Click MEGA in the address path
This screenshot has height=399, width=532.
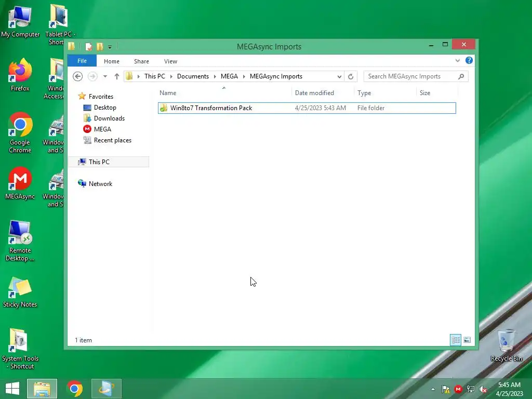pyautogui.click(x=229, y=76)
